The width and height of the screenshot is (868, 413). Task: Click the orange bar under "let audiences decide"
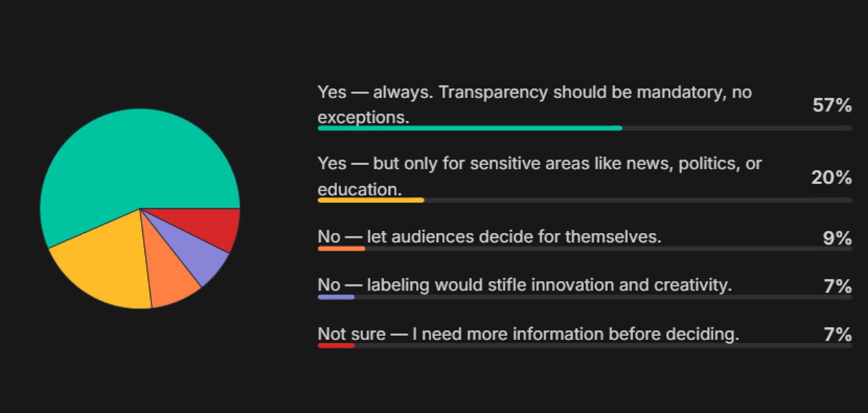pyautogui.click(x=341, y=248)
